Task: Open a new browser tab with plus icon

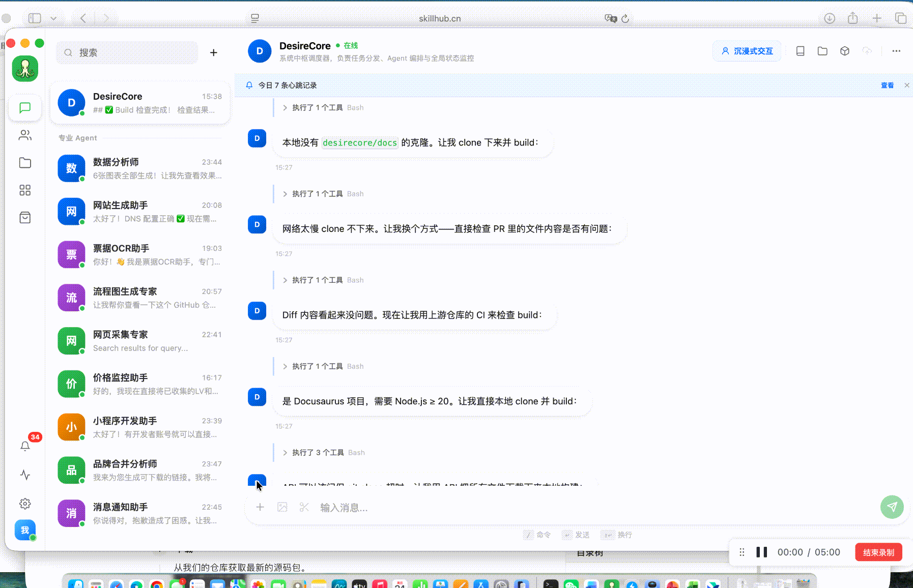Action: click(x=877, y=18)
